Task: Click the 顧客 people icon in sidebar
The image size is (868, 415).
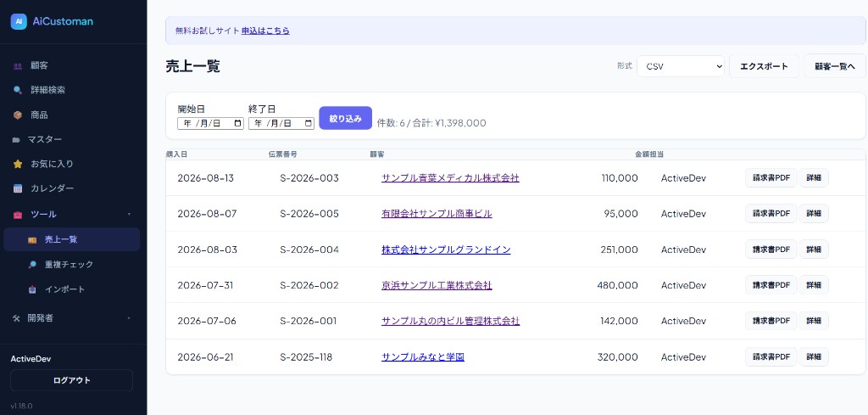Action: click(x=18, y=66)
